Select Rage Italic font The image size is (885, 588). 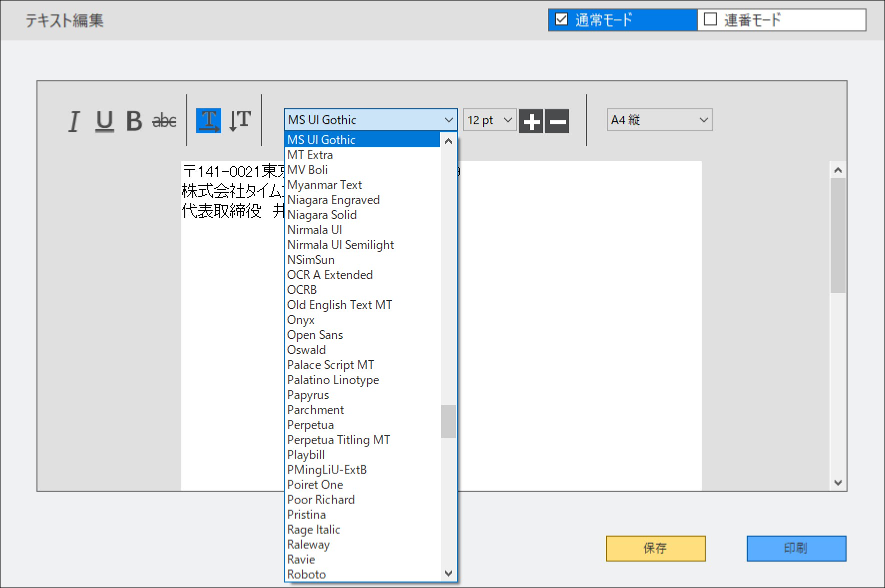pos(363,529)
